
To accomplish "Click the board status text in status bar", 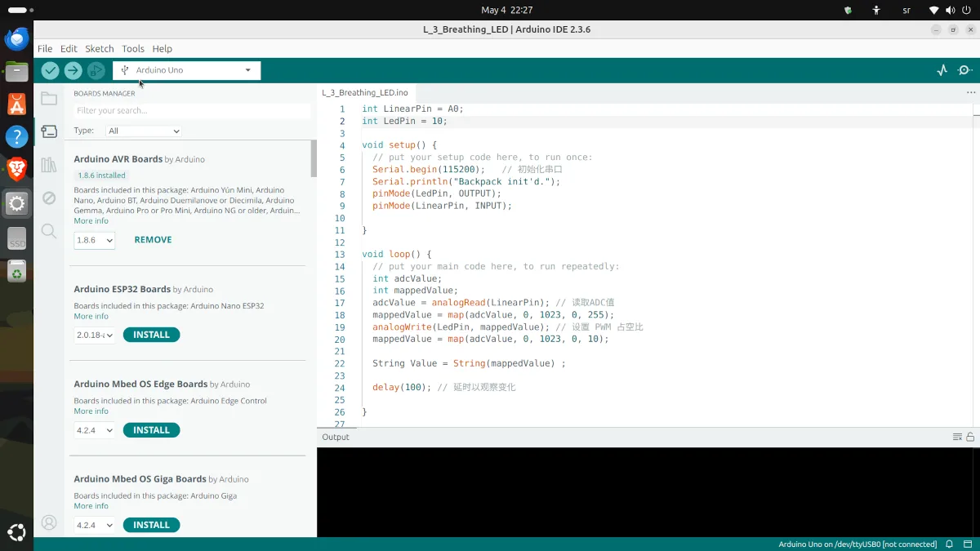I will click(x=857, y=544).
